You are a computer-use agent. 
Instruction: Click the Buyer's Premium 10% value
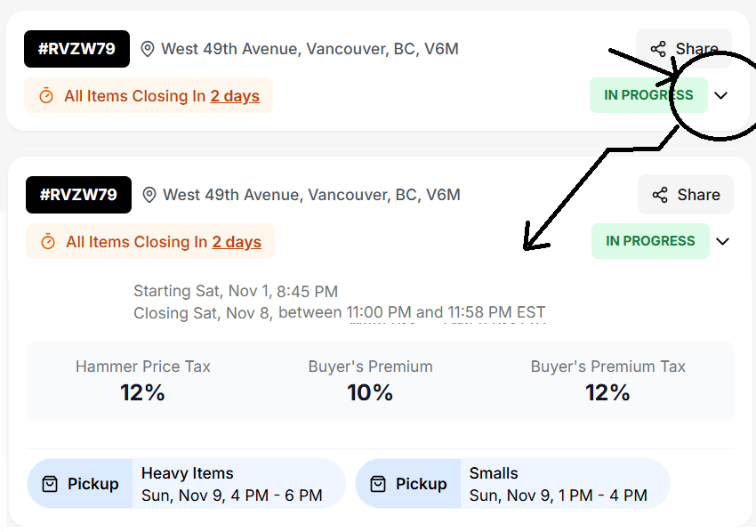(371, 392)
